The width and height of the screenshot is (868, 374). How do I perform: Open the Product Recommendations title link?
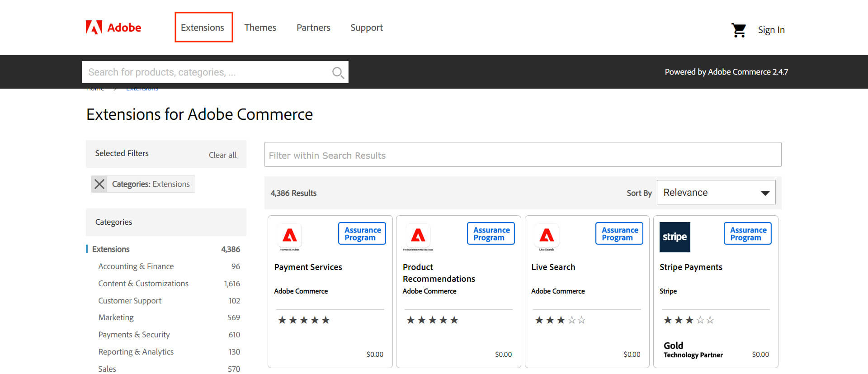pos(439,273)
